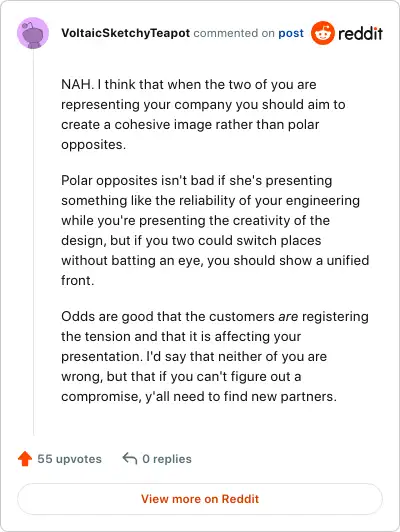Click the "reddit" wordmark text

(x=360, y=33)
